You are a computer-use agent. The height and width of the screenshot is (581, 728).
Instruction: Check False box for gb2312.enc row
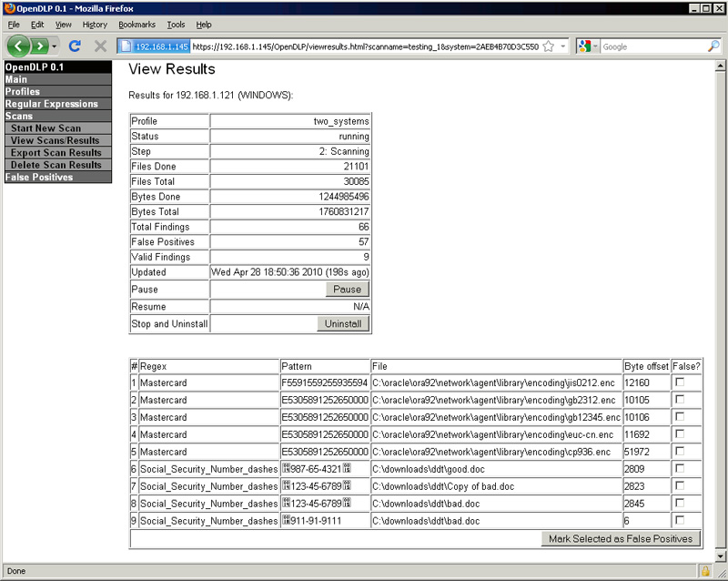click(680, 399)
